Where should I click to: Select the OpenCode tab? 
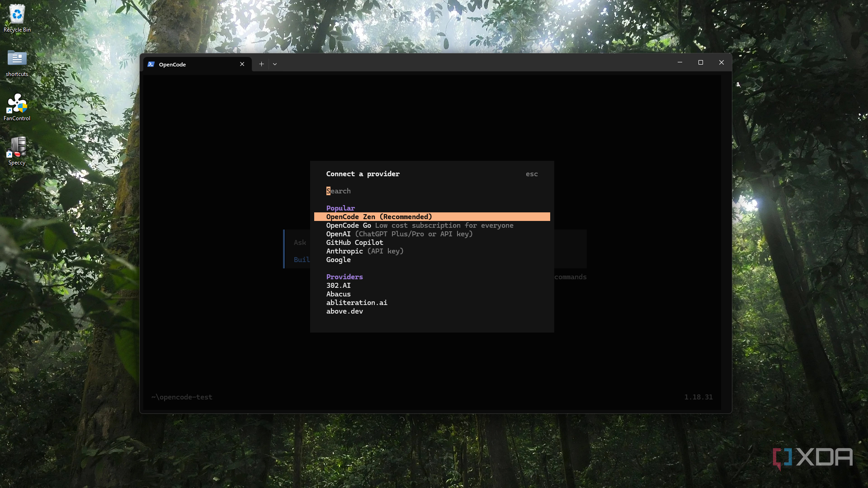198,64
